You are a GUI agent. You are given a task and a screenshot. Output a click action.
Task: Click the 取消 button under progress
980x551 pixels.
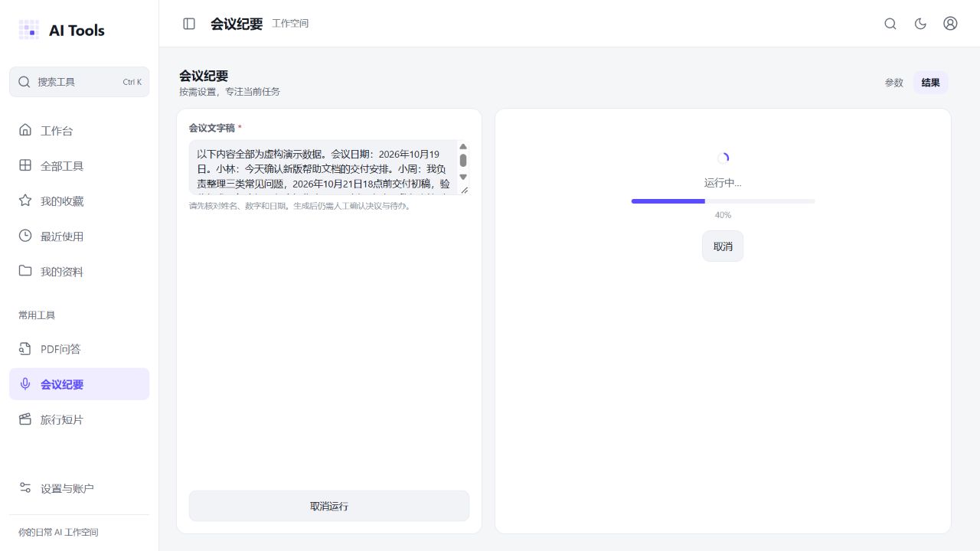tap(723, 246)
